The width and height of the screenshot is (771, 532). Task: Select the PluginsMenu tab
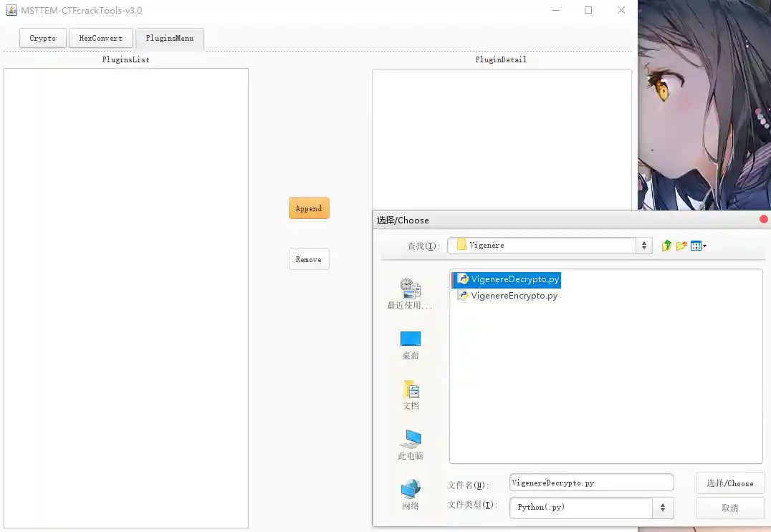[x=170, y=39]
